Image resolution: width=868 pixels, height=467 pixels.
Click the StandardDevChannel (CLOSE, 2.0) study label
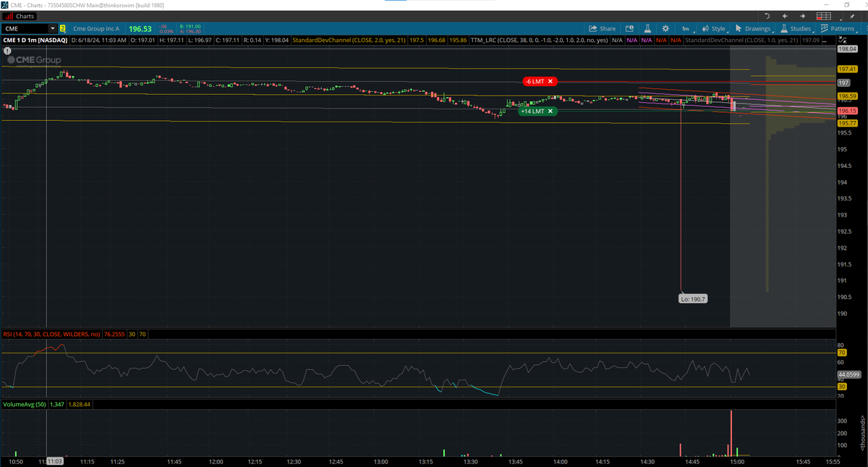tap(349, 41)
